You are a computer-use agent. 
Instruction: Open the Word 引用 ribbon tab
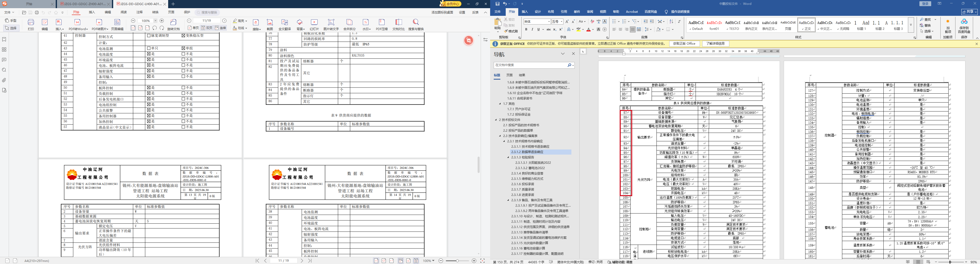pyautogui.click(x=563, y=12)
